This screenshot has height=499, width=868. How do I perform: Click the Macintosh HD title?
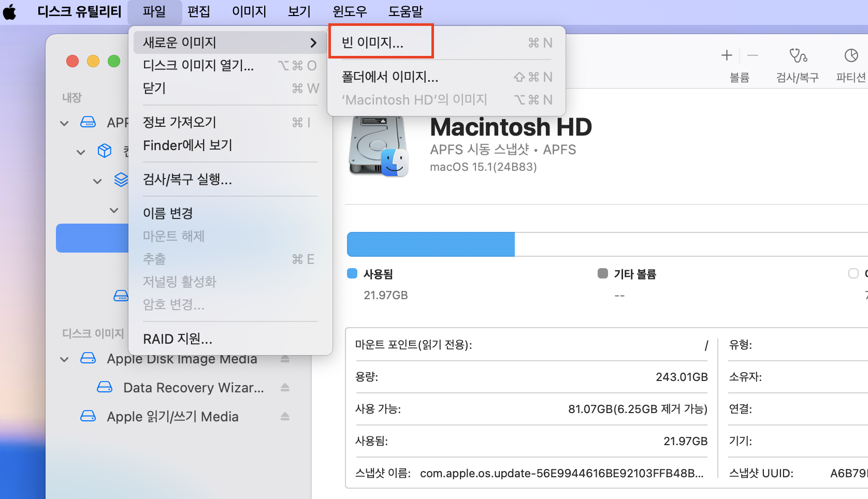pos(511,127)
